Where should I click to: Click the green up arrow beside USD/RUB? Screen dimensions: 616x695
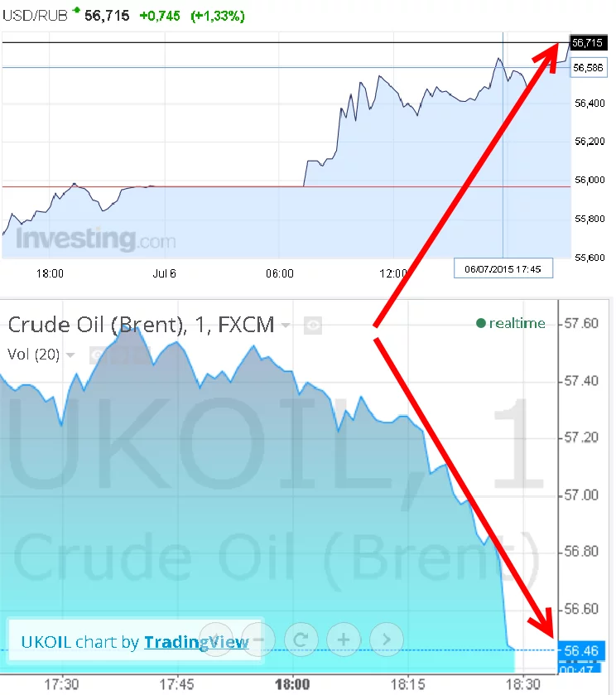77,9
